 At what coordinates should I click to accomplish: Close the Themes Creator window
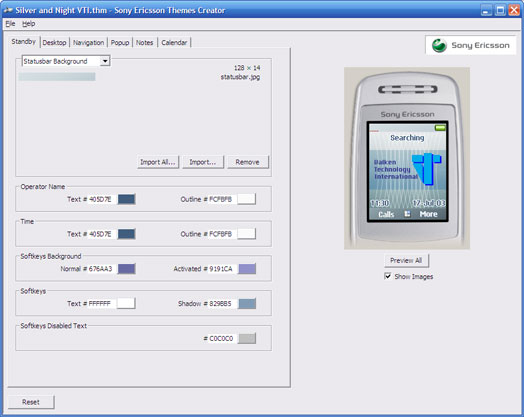514,10
